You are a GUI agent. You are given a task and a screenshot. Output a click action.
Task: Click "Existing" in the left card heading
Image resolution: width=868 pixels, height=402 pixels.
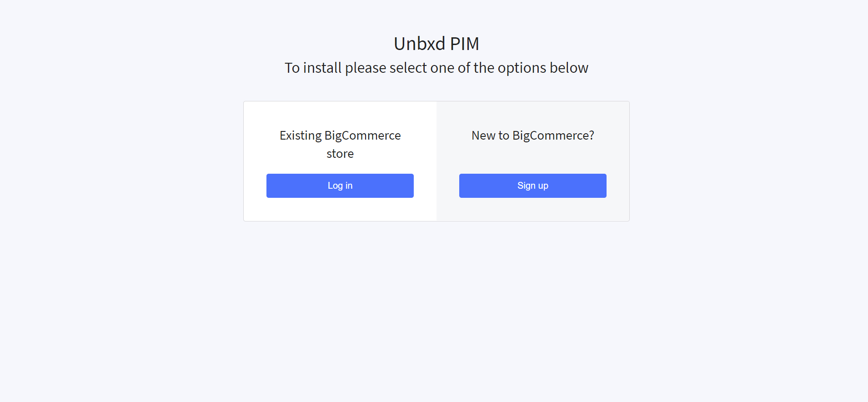pyautogui.click(x=301, y=136)
